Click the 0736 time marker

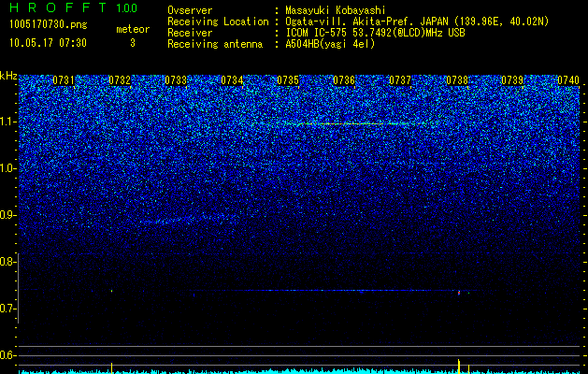(344, 80)
